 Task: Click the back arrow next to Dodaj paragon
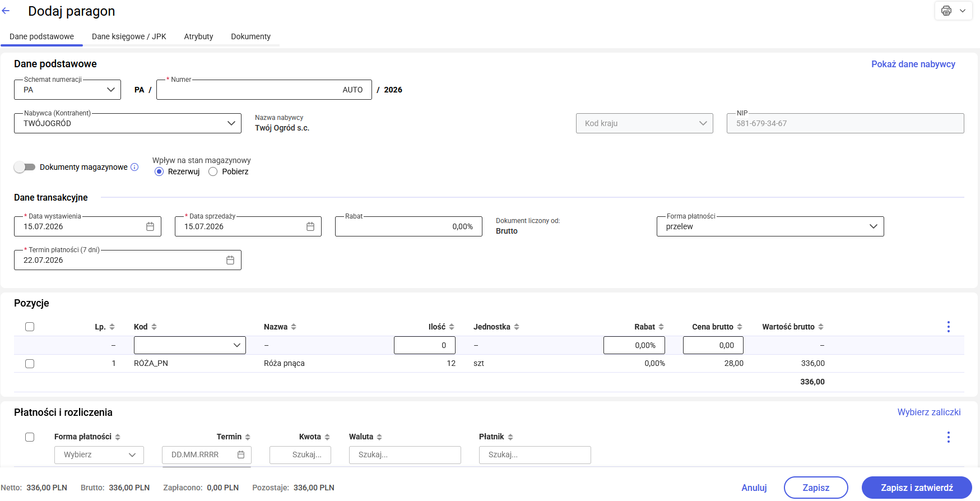[x=6, y=11]
